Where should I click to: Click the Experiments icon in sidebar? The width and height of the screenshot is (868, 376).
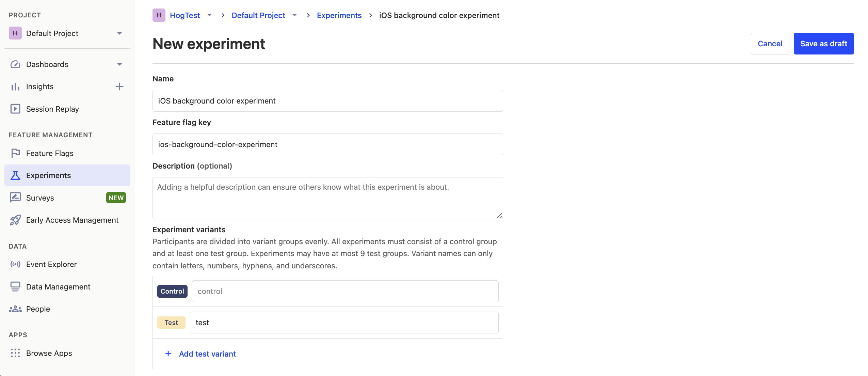[15, 175]
